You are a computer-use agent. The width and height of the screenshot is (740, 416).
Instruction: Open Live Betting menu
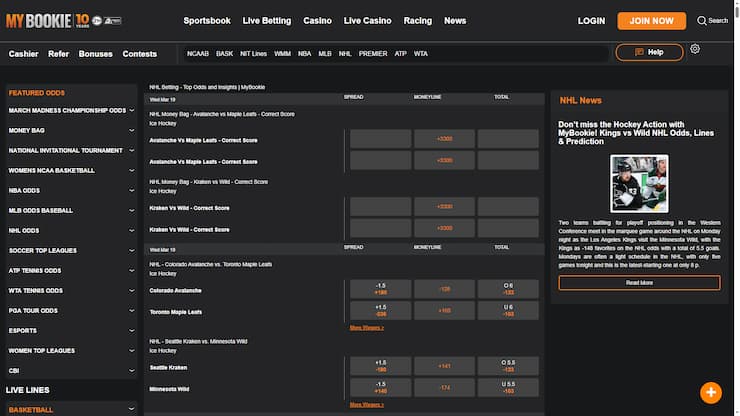(267, 21)
